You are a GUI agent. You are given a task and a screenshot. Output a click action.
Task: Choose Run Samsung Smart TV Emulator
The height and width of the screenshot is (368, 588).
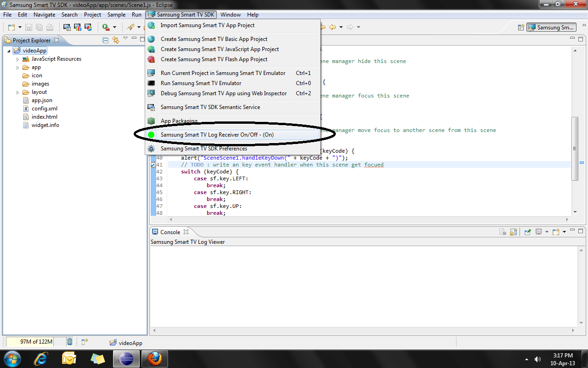(232, 83)
